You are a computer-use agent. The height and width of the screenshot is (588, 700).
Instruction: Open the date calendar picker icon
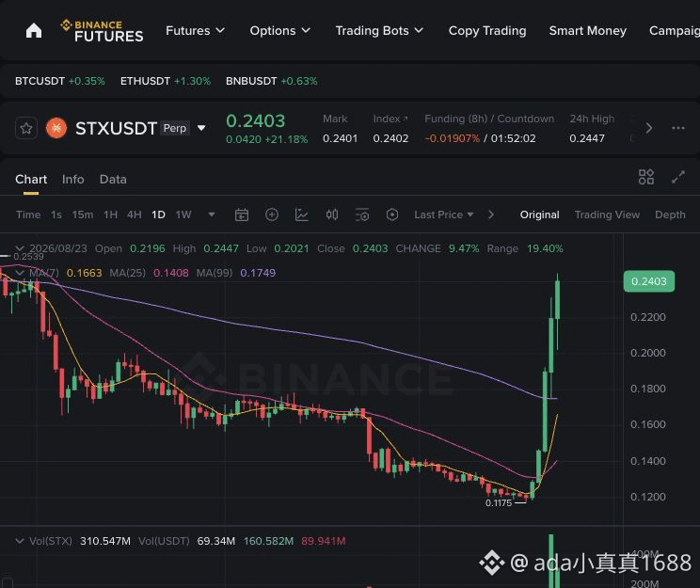click(x=242, y=215)
